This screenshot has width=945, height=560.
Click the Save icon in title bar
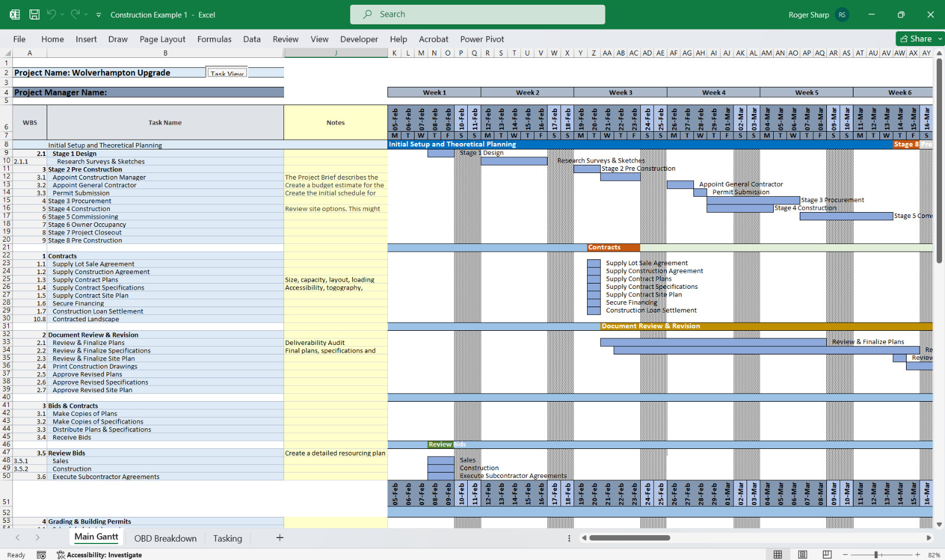(35, 15)
